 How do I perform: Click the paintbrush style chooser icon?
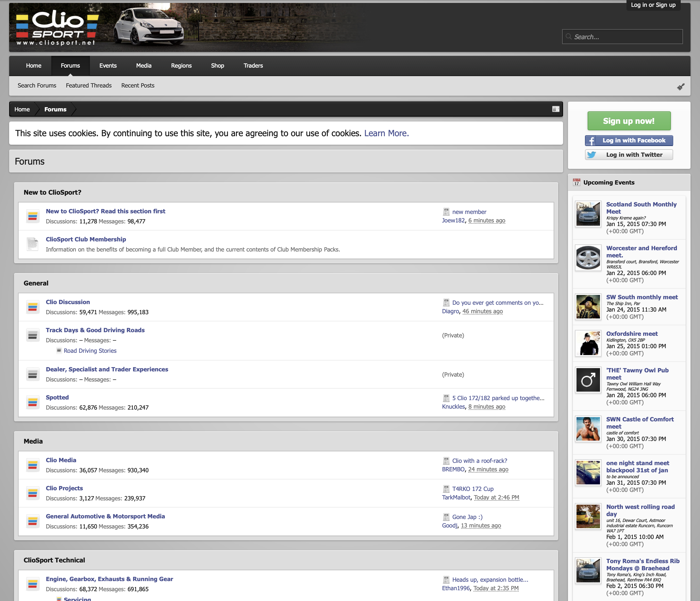680,87
